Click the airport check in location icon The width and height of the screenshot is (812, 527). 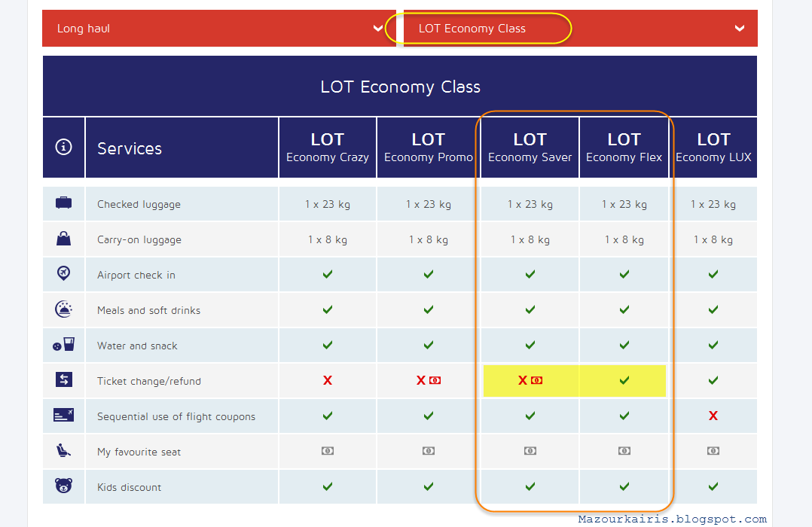(64, 273)
